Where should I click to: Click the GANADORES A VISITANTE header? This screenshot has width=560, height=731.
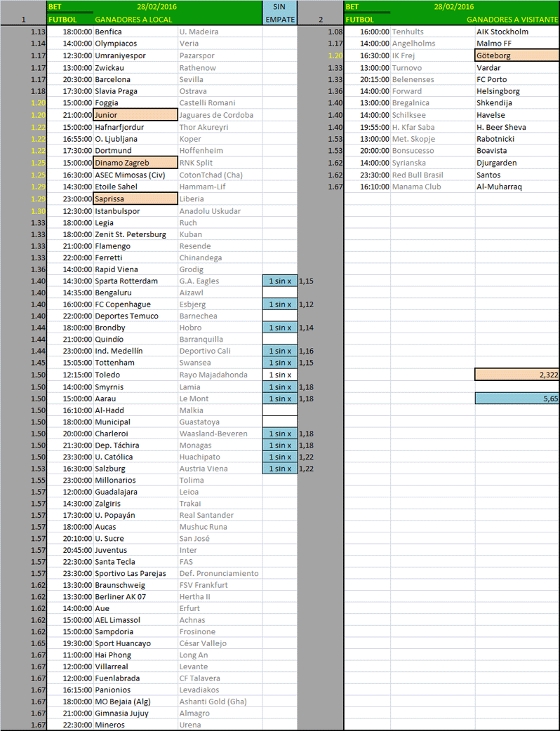[x=512, y=20]
